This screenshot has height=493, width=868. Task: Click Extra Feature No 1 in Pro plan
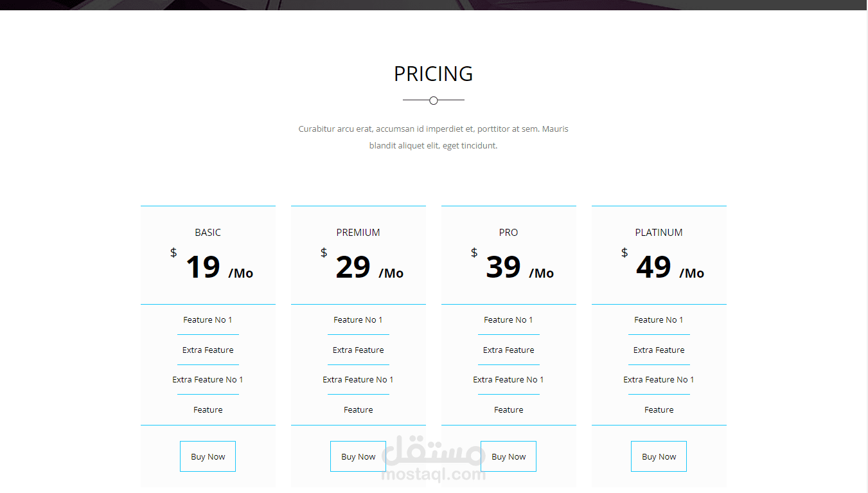coord(508,380)
